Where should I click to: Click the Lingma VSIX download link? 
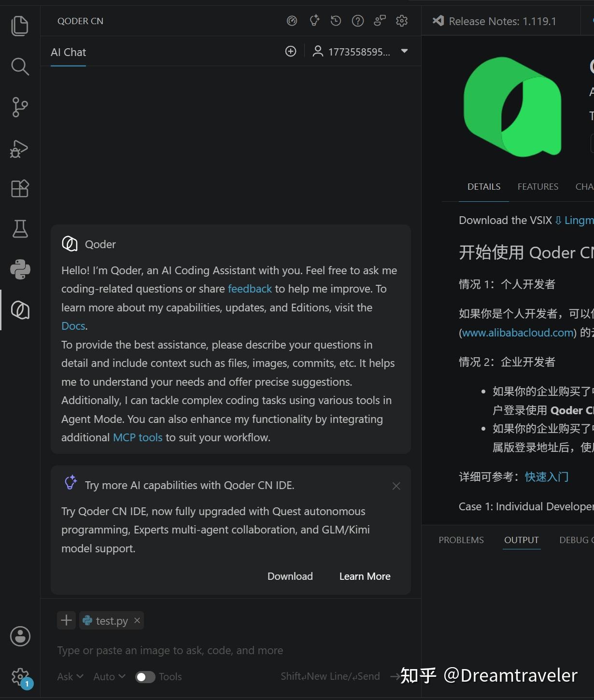coord(574,220)
